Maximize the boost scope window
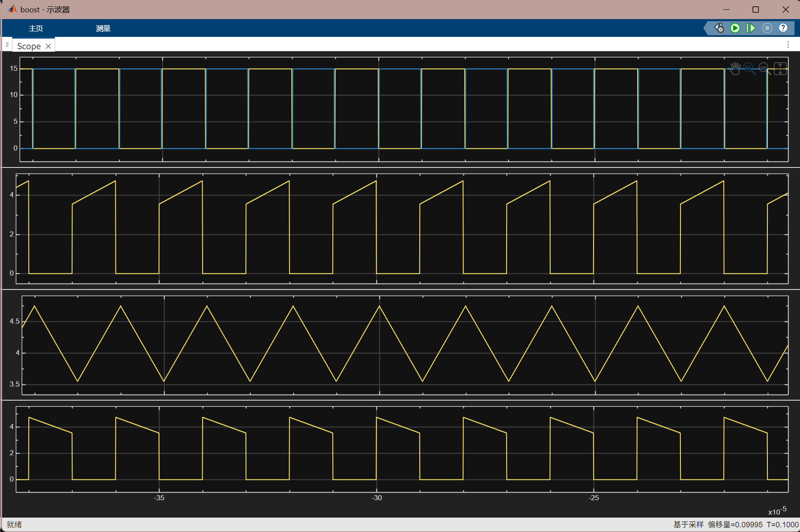800x532 pixels. coord(755,9)
